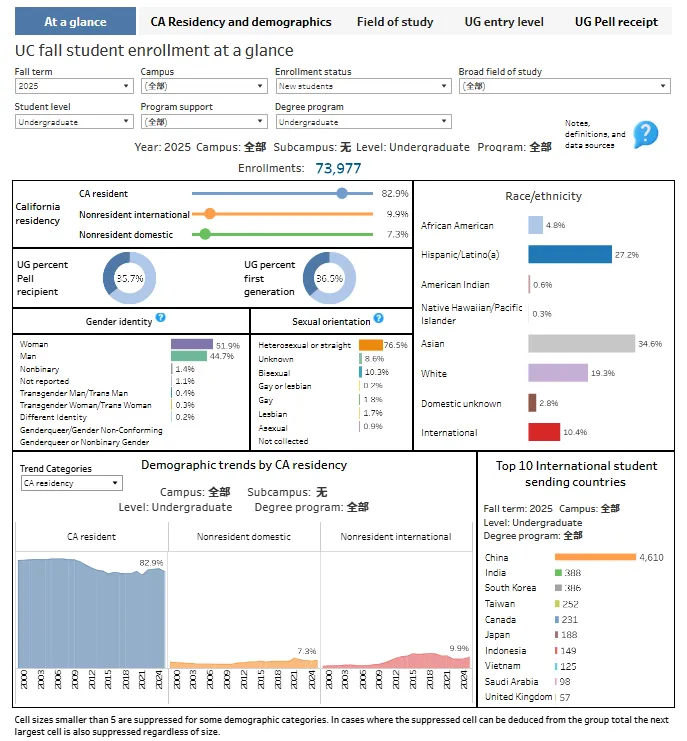Open the Field of study tab
Screen dimensions: 687x741
coord(397,21)
